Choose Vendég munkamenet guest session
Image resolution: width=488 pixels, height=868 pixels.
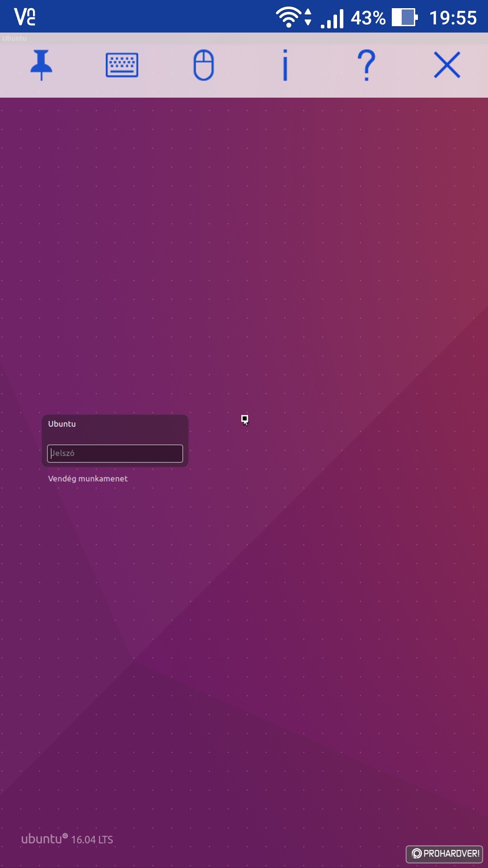point(88,479)
